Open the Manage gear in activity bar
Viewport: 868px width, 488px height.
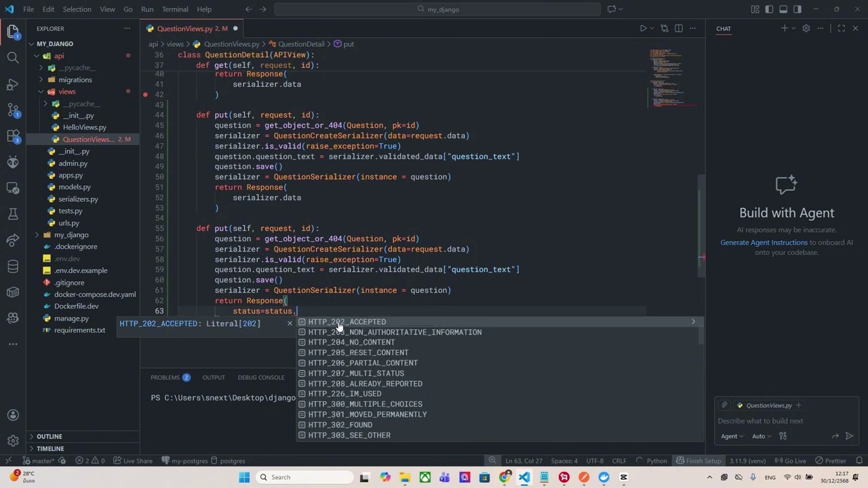[x=13, y=441]
